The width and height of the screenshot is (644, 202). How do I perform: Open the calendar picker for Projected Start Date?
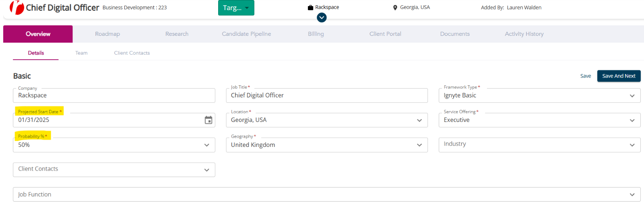coord(208,120)
